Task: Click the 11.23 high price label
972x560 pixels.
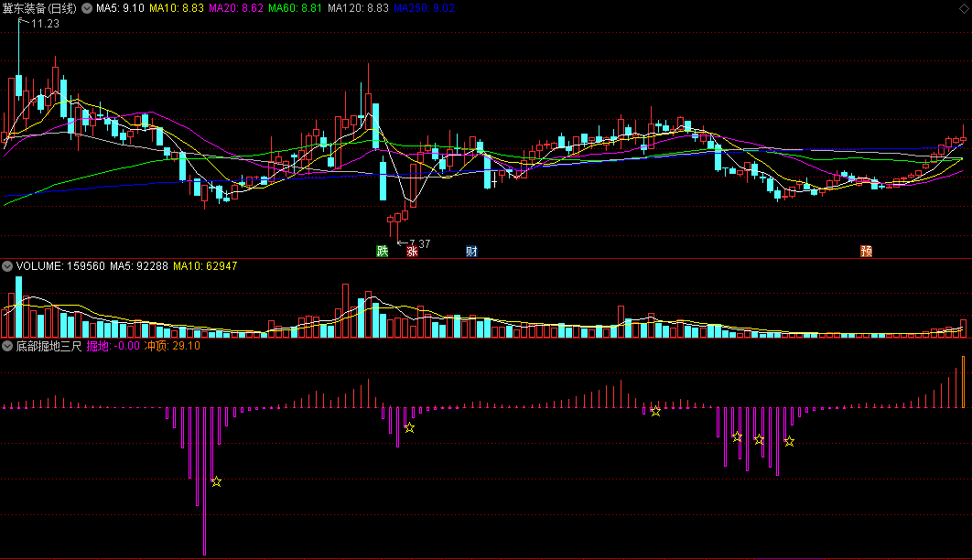Action: [x=45, y=24]
